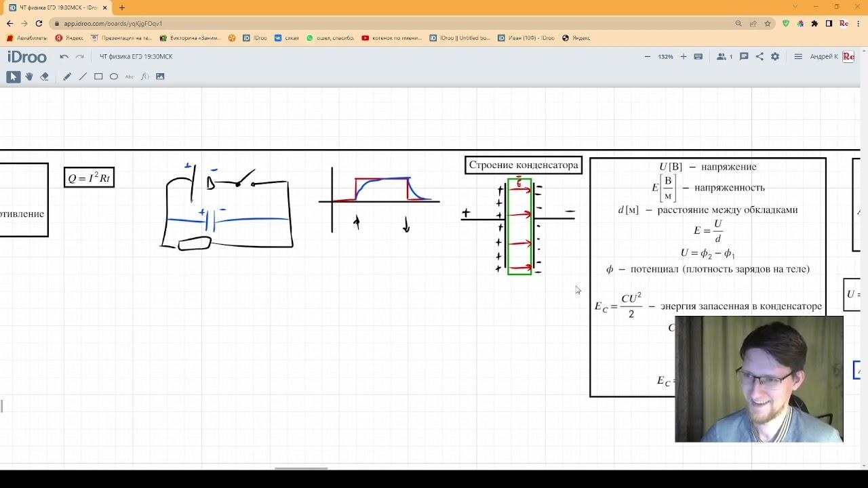Choose the eraser tool

pyautogui.click(x=45, y=77)
